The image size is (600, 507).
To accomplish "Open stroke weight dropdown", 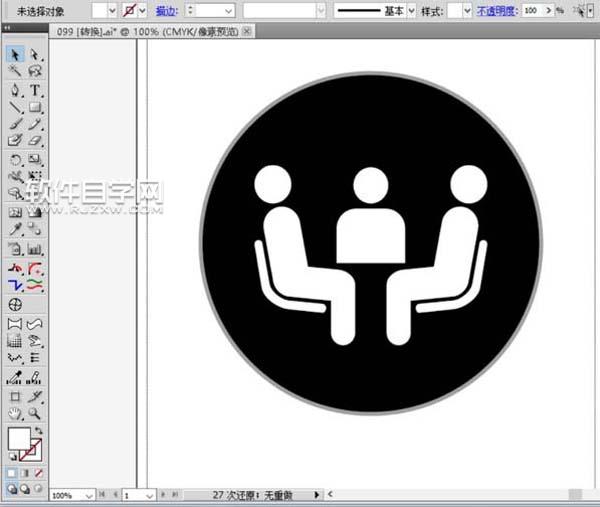I will pos(229,11).
